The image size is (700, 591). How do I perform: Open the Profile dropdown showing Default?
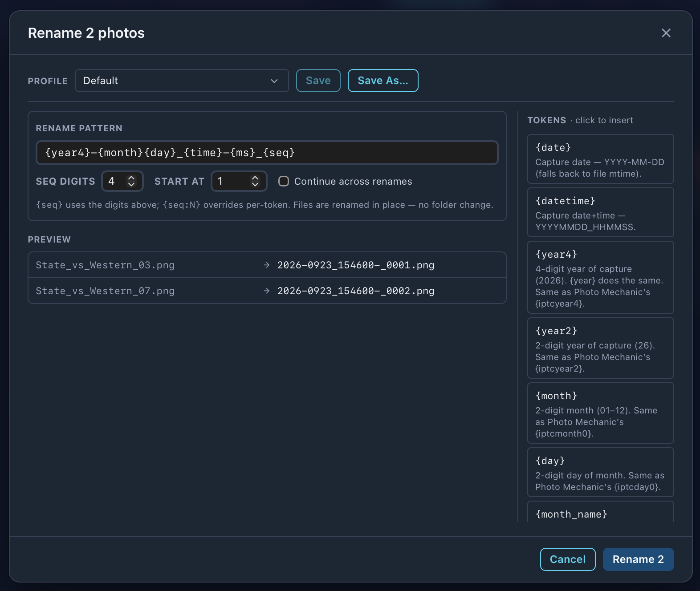click(182, 81)
